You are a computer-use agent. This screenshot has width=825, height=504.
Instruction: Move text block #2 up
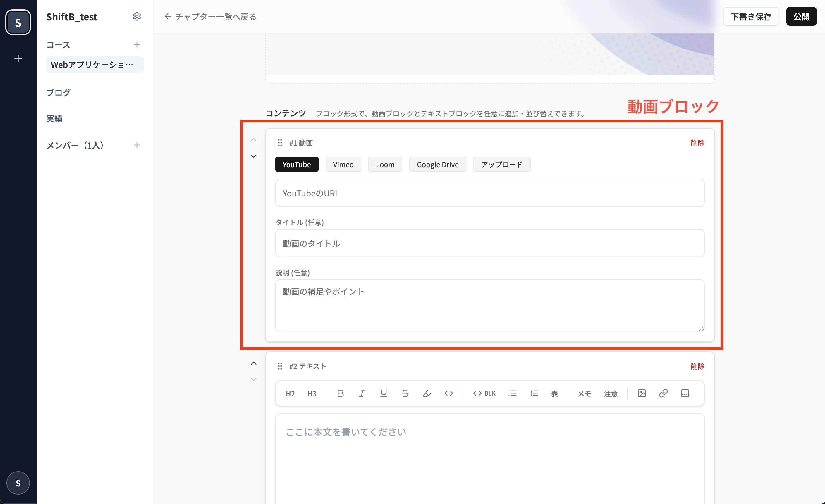253,363
